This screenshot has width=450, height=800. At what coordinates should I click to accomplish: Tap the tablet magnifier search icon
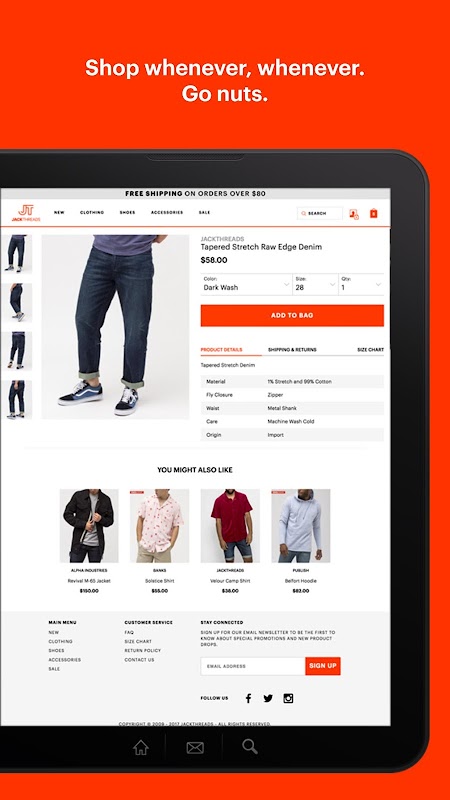pos(249,746)
